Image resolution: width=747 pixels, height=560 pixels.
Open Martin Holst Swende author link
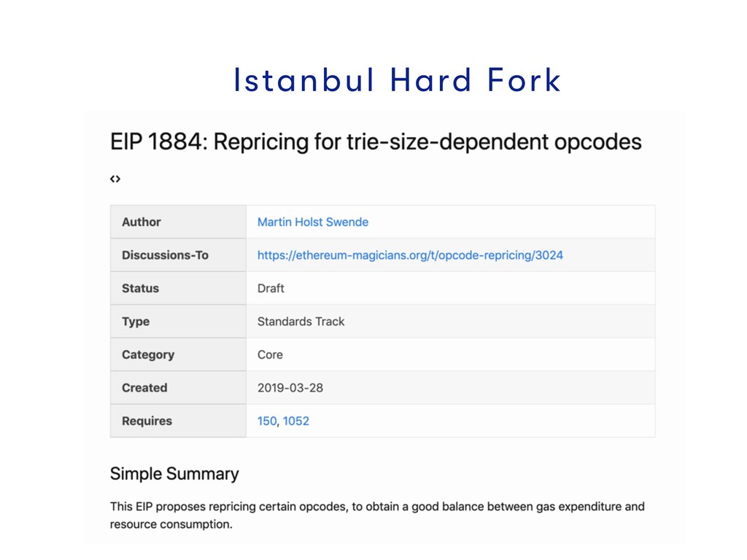[x=312, y=222]
